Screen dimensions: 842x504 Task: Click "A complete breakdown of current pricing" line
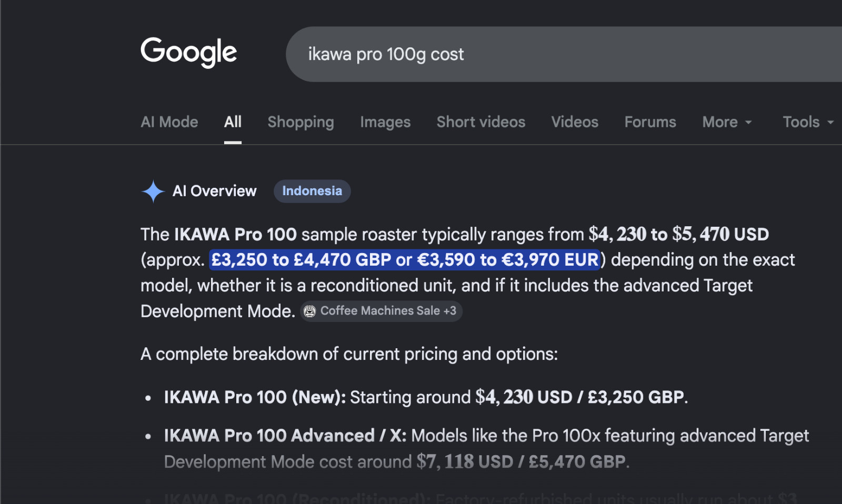tap(349, 354)
